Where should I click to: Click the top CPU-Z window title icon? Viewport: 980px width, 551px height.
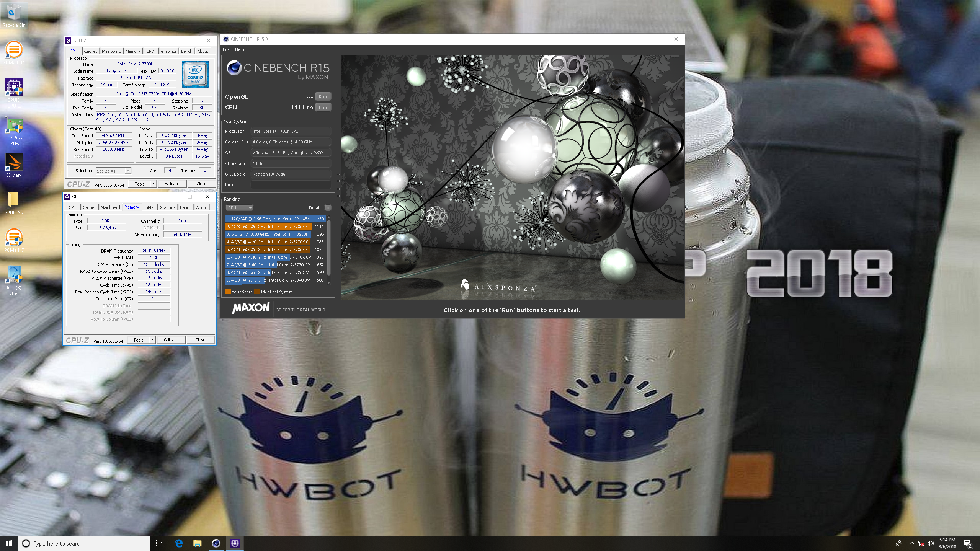[68, 40]
